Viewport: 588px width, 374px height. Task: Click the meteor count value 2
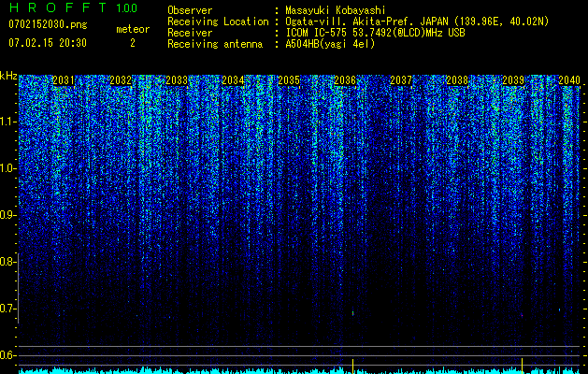pos(133,43)
